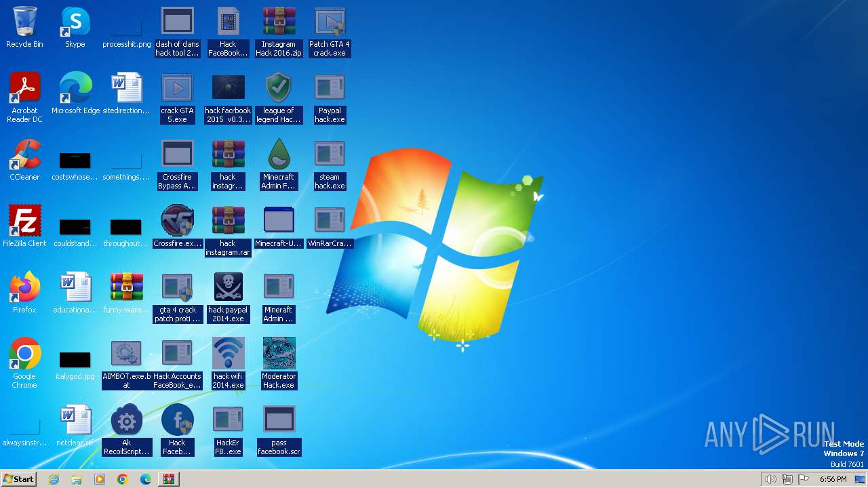Launch Edge from the taskbar
The image size is (868, 488).
pos(146,479)
